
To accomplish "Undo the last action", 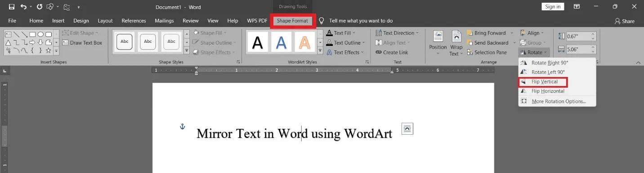I will point(23,7).
